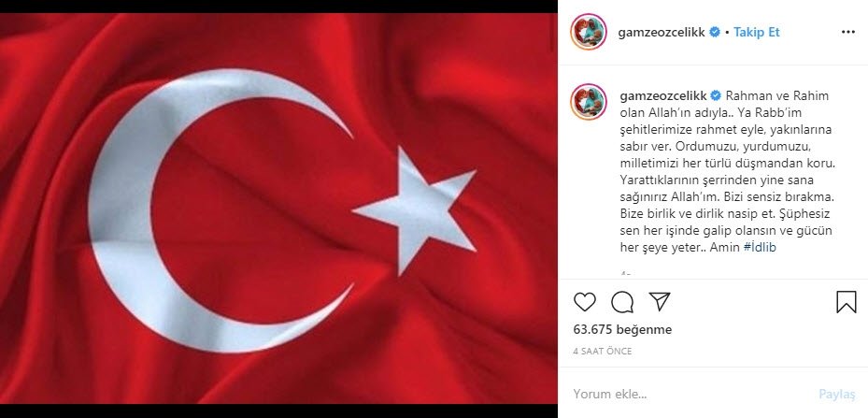The image size is (868, 418).
Task: Like the post with heart icon
Action: [585, 302]
